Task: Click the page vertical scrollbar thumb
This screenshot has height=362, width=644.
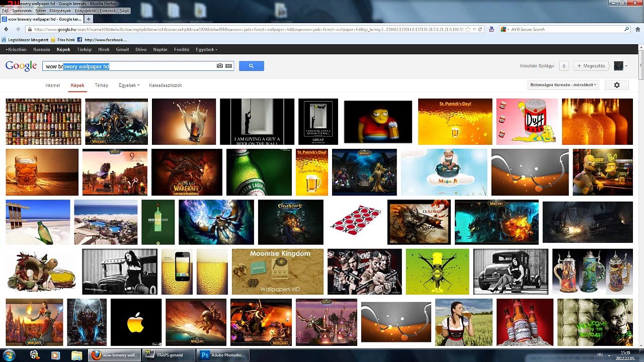Action: tap(640, 65)
